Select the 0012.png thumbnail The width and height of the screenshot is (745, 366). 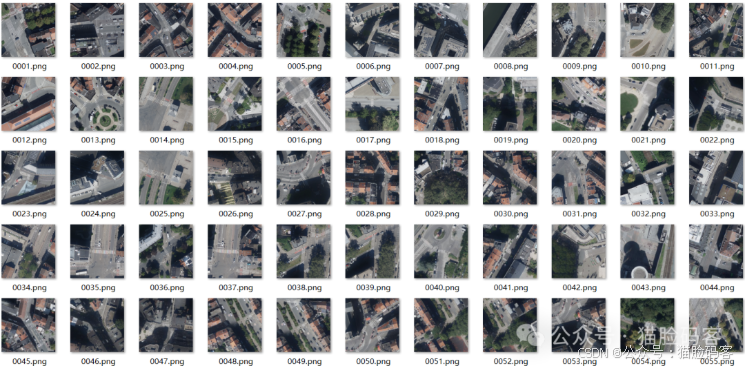point(29,104)
